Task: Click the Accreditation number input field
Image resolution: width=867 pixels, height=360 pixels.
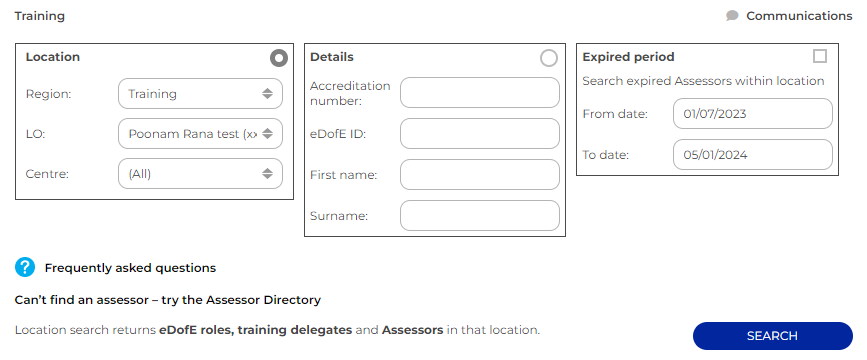Action: [x=480, y=92]
